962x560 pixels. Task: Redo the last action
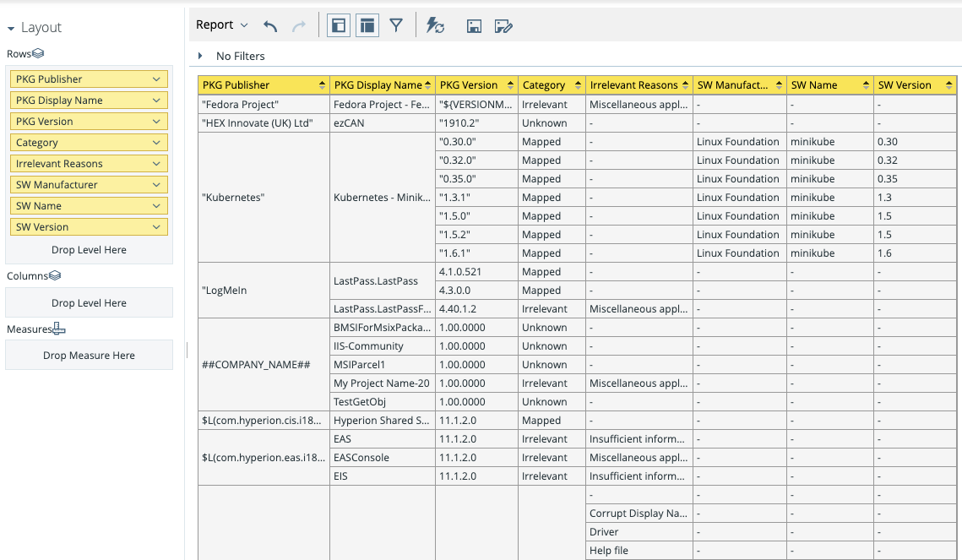click(297, 25)
